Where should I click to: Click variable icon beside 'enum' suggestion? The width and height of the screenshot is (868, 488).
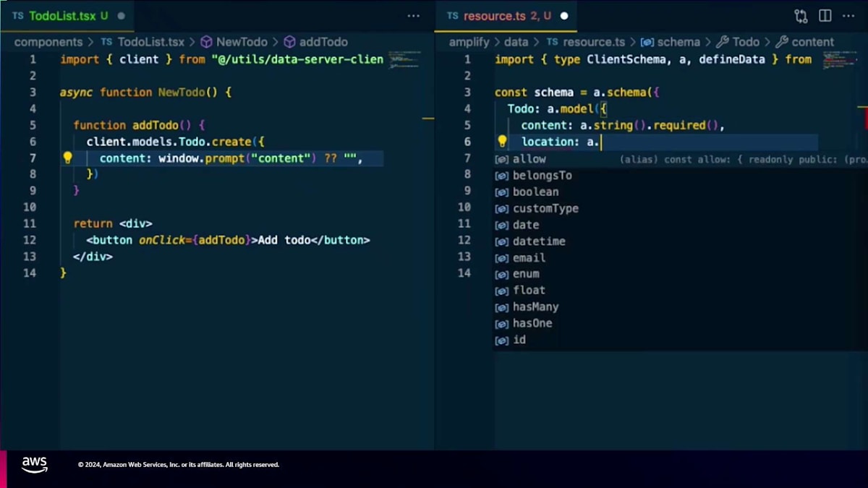(501, 275)
